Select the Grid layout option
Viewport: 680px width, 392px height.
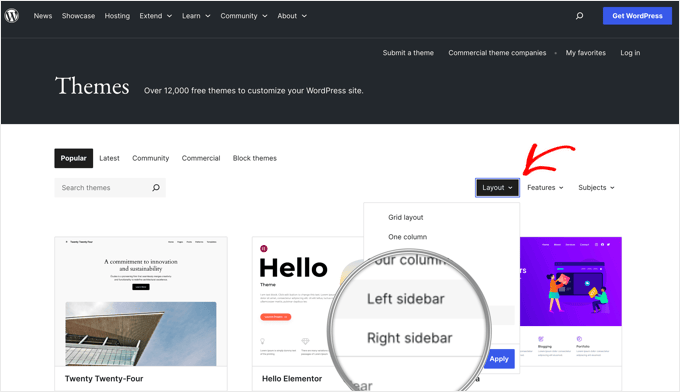[405, 217]
